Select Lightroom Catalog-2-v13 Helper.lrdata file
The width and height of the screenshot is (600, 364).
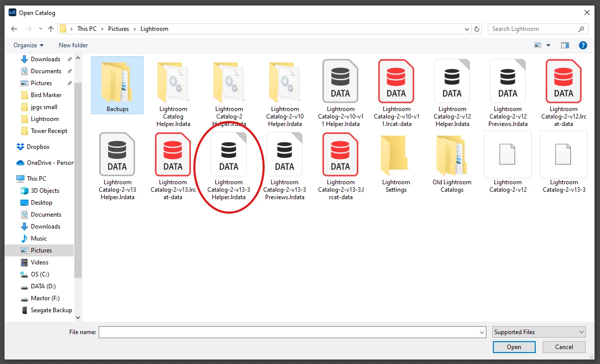tap(117, 167)
